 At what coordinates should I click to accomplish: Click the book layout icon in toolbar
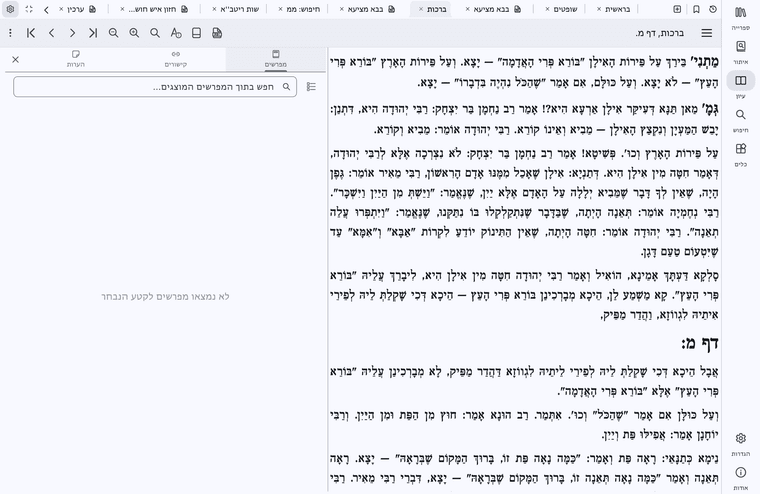tap(196, 33)
